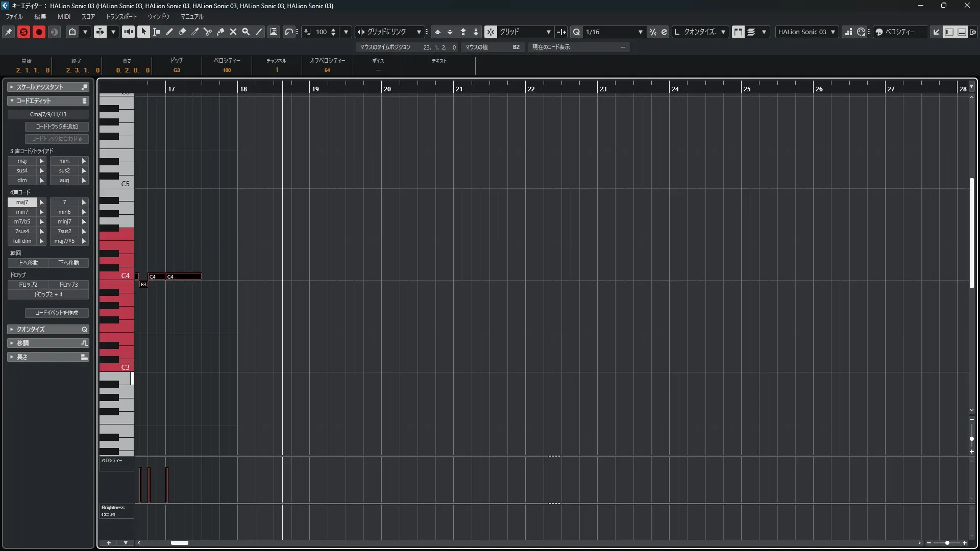Click the C4 note at bar 17
This screenshot has width=980, height=551.
click(184, 277)
